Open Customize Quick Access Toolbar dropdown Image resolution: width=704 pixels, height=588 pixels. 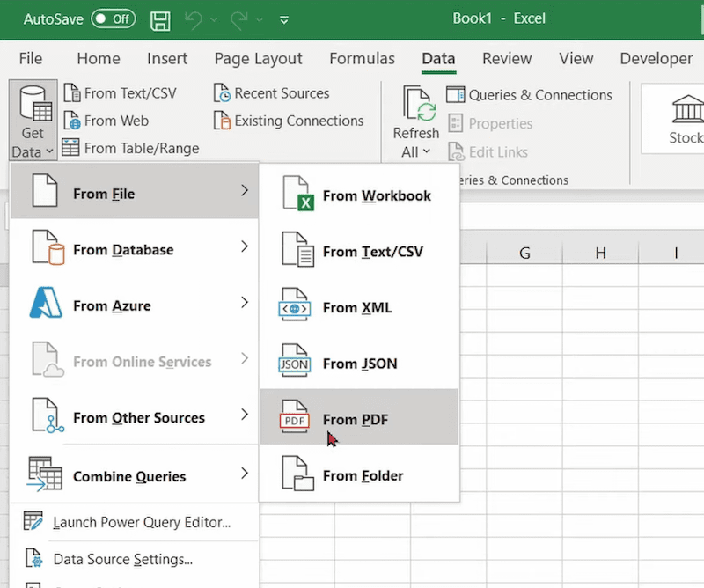(283, 19)
